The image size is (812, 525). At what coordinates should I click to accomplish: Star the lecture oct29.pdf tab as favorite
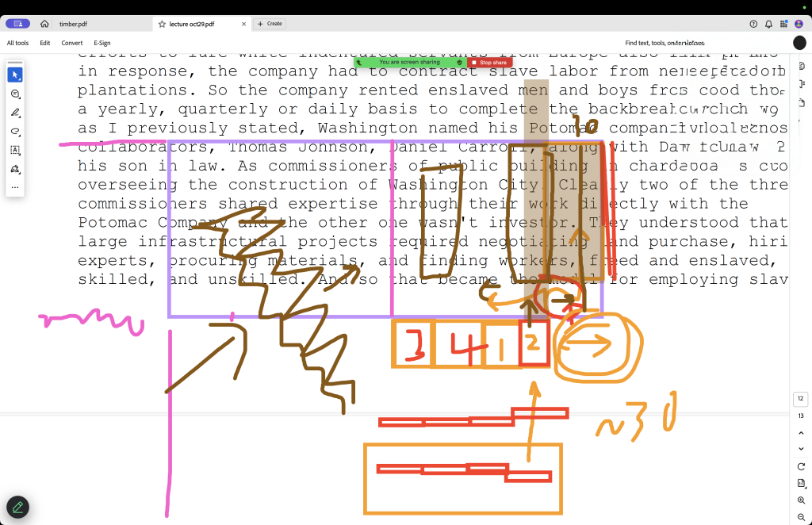pyautogui.click(x=162, y=24)
